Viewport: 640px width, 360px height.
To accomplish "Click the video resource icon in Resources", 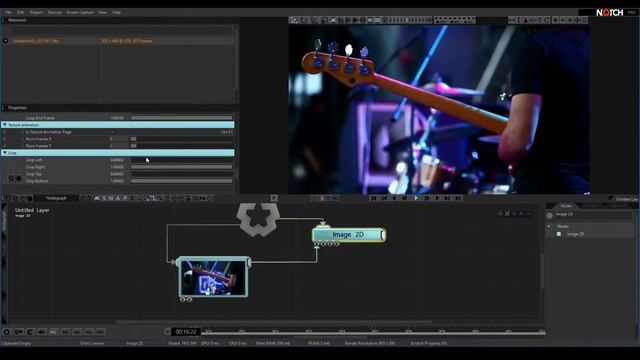I will pyautogui.click(x=5, y=41).
